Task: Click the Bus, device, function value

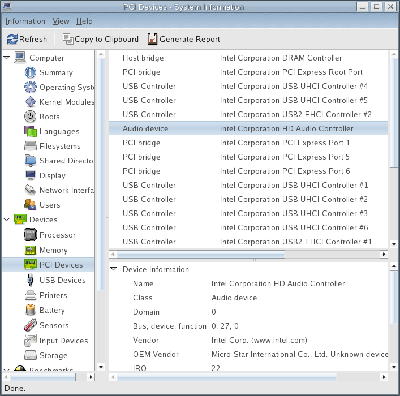Action: pyautogui.click(x=225, y=326)
